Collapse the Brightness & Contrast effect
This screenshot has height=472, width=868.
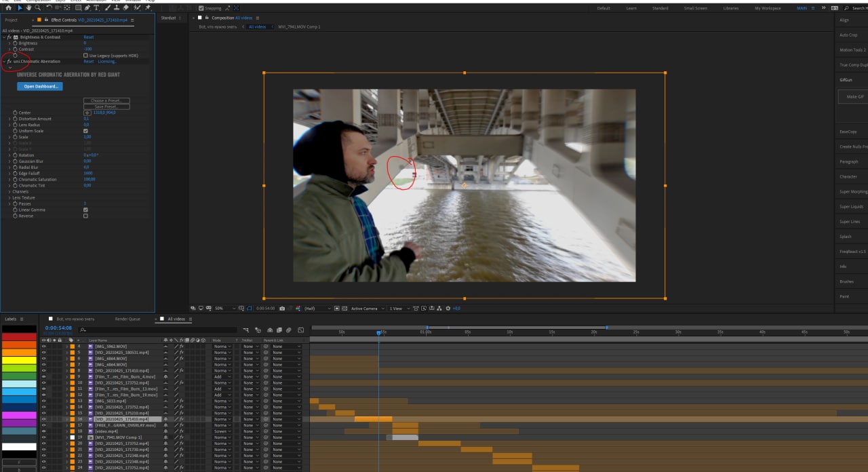pyautogui.click(x=3, y=37)
